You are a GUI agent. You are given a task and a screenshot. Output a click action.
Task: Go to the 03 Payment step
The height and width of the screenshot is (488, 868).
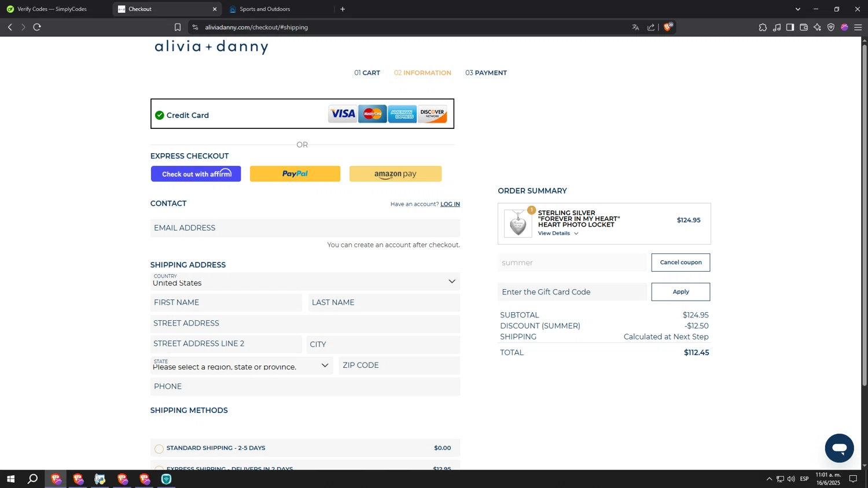[x=486, y=73]
